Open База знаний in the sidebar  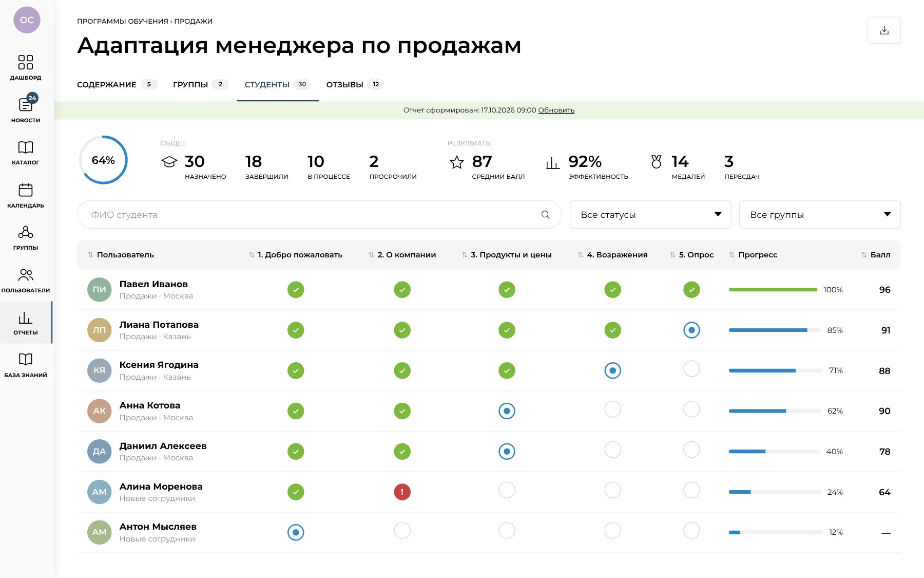click(26, 365)
